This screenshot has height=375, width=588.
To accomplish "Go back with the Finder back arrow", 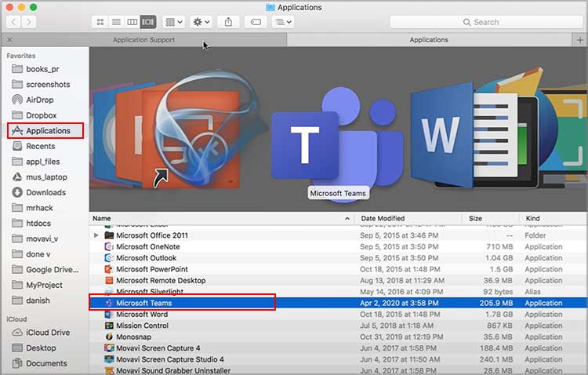I will 13,22.
